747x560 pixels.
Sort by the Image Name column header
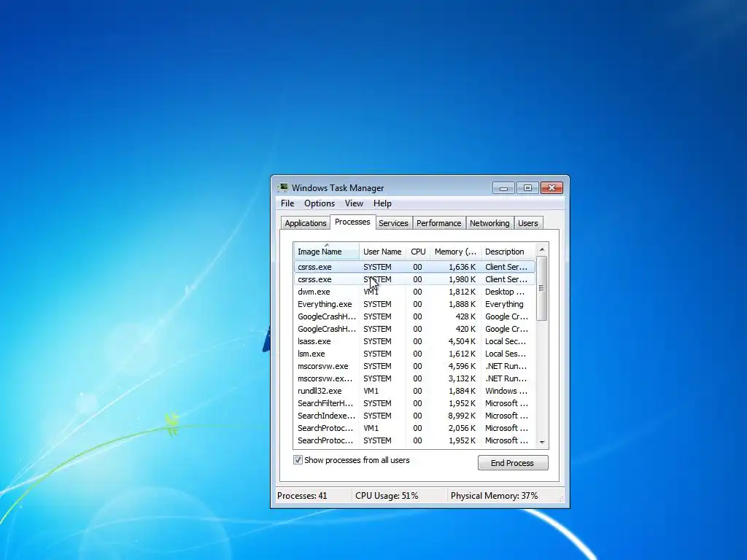[326, 252]
